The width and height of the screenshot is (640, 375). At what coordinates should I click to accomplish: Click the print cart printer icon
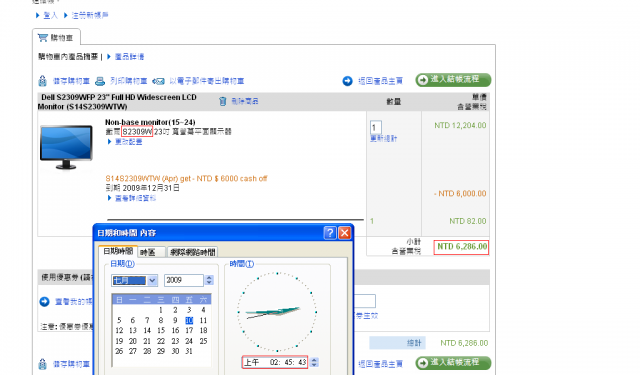[100, 81]
